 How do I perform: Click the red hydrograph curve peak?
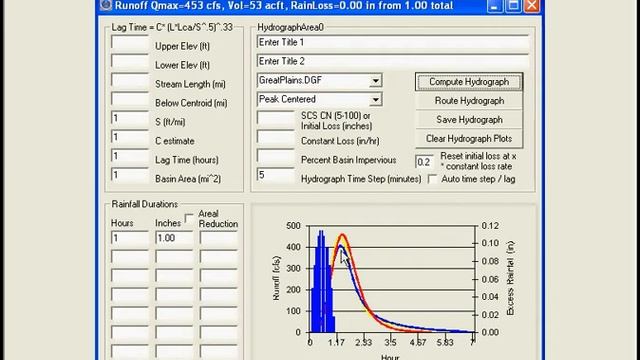coord(343,235)
